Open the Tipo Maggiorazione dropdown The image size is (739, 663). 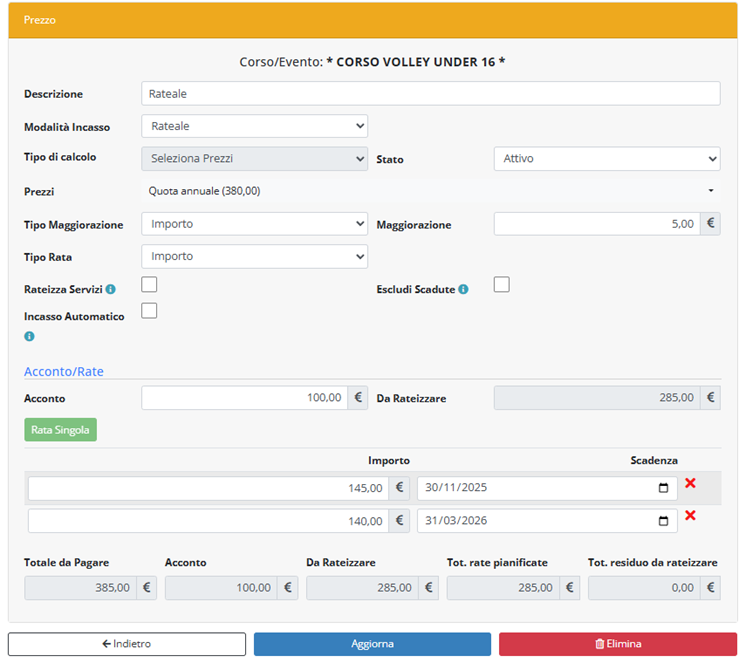click(x=254, y=224)
